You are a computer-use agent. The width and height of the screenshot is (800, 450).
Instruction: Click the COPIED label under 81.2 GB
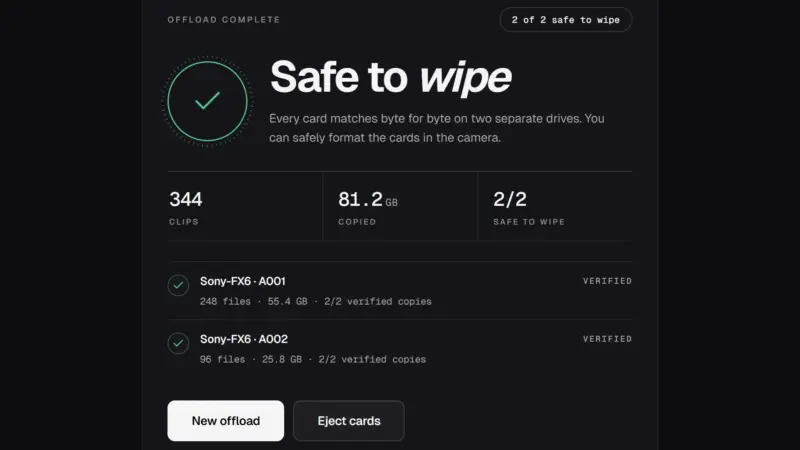357,222
